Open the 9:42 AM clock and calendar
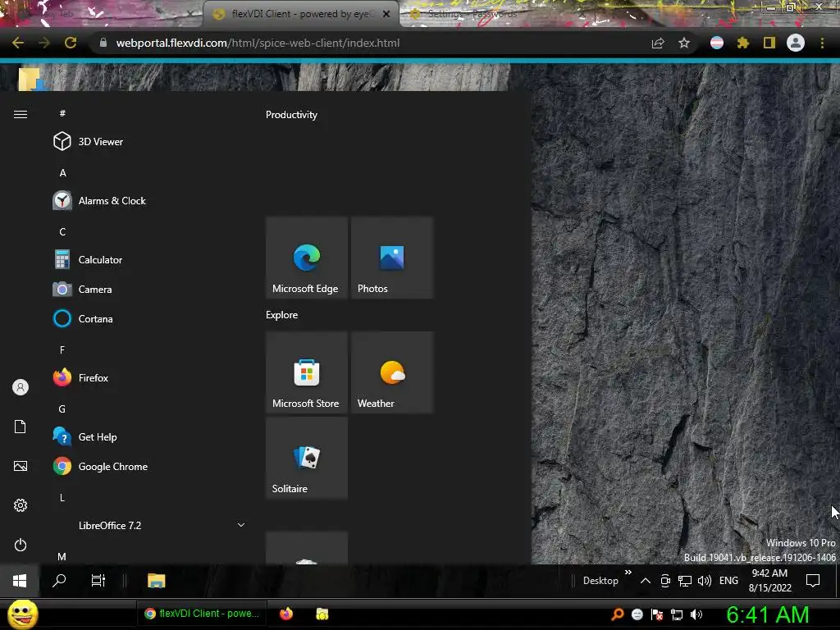The height and width of the screenshot is (630, 840). 769,581
